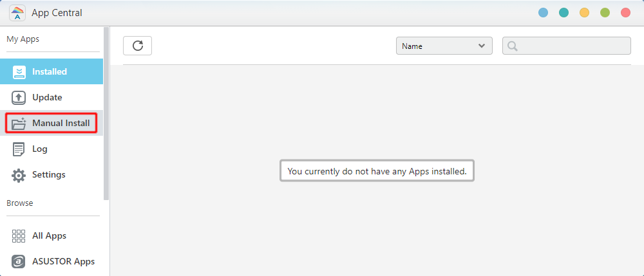
Task: Click the sidebar vertical scrollbar
Action: [106, 113]
